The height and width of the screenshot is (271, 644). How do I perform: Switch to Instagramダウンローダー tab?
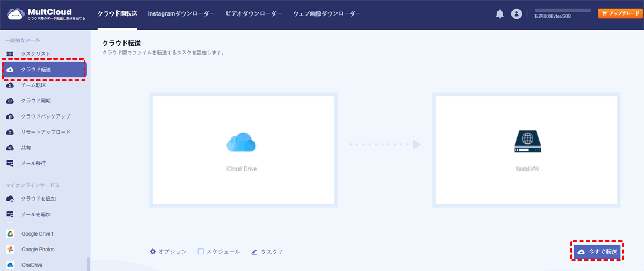coord(181,14)
